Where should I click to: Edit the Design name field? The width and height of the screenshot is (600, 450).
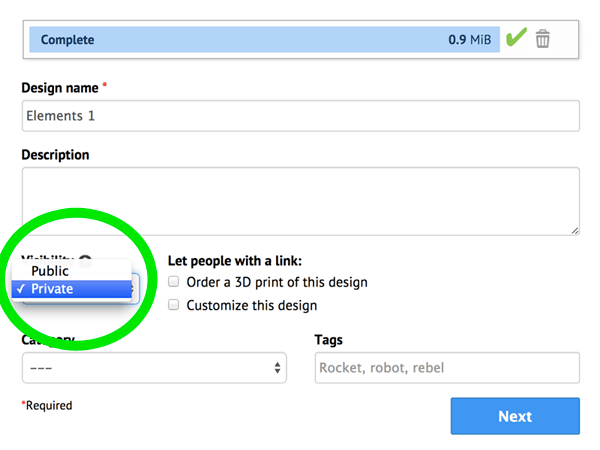[x=301, y=116]
